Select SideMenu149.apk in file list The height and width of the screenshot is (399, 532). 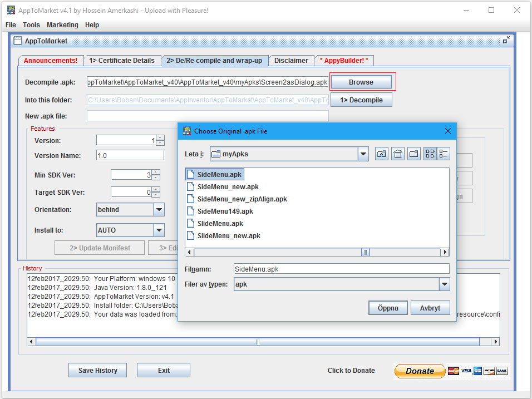(x=220, y=211)
